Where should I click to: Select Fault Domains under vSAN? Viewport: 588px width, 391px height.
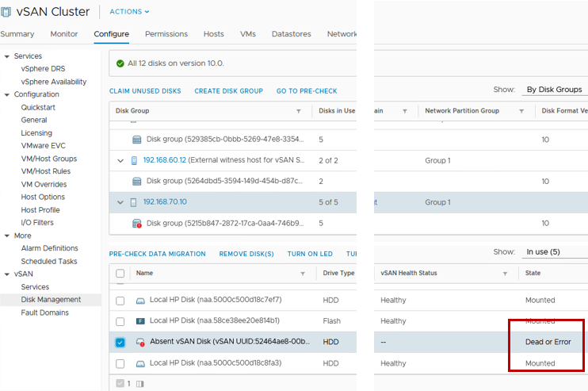pos(45,313)
